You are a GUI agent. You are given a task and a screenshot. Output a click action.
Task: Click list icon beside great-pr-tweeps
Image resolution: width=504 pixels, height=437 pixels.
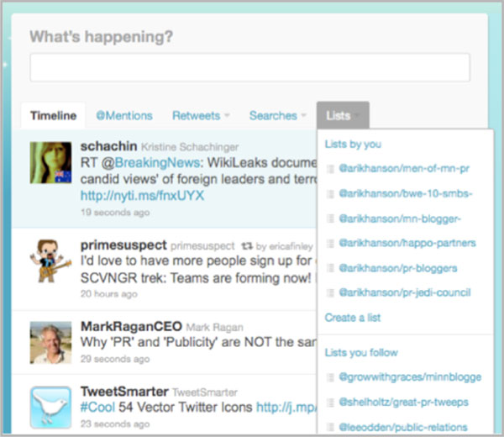330,403
